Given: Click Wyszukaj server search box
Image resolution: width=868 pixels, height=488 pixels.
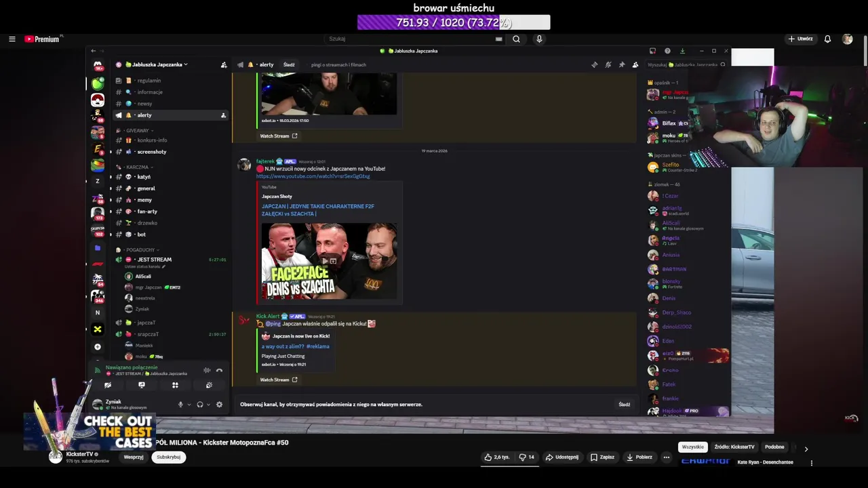Looking at the screenshot, I should 686,64.
